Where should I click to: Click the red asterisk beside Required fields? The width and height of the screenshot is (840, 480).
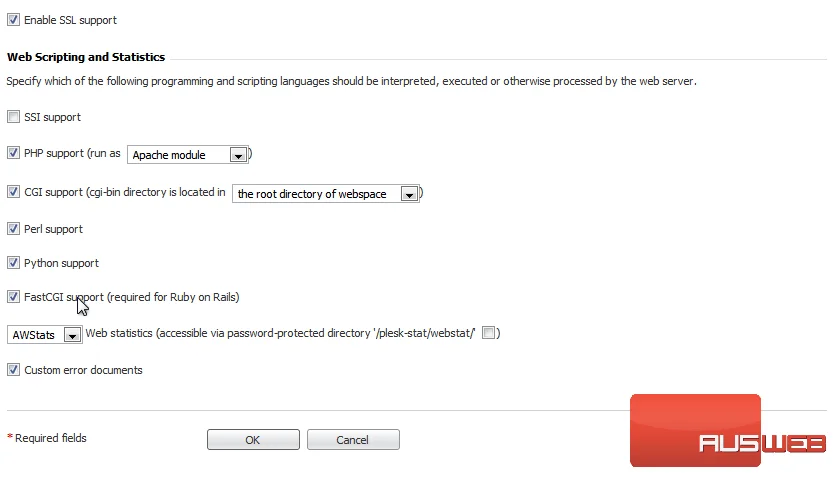(x=10, y=437)
